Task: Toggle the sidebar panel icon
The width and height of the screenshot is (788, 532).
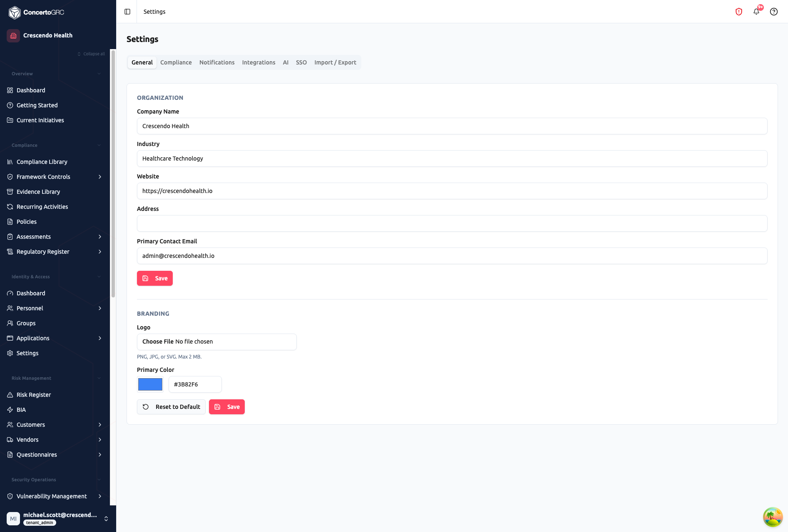Action: tap(127, 12)
